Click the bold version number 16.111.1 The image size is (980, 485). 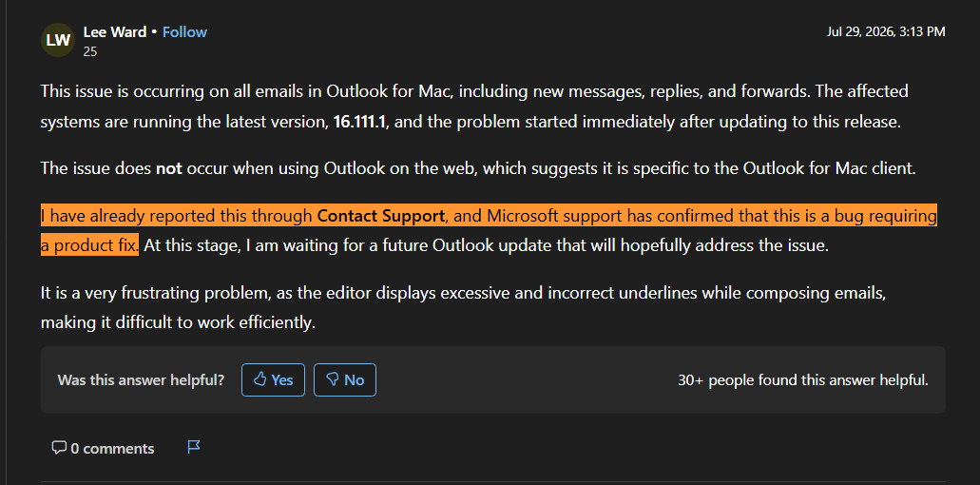pos(361,122)
